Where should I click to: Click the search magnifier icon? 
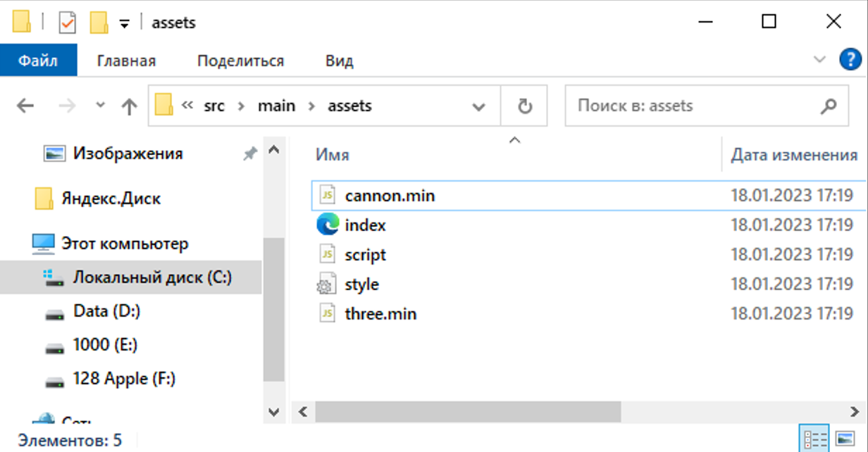click(x=829, y=106)
